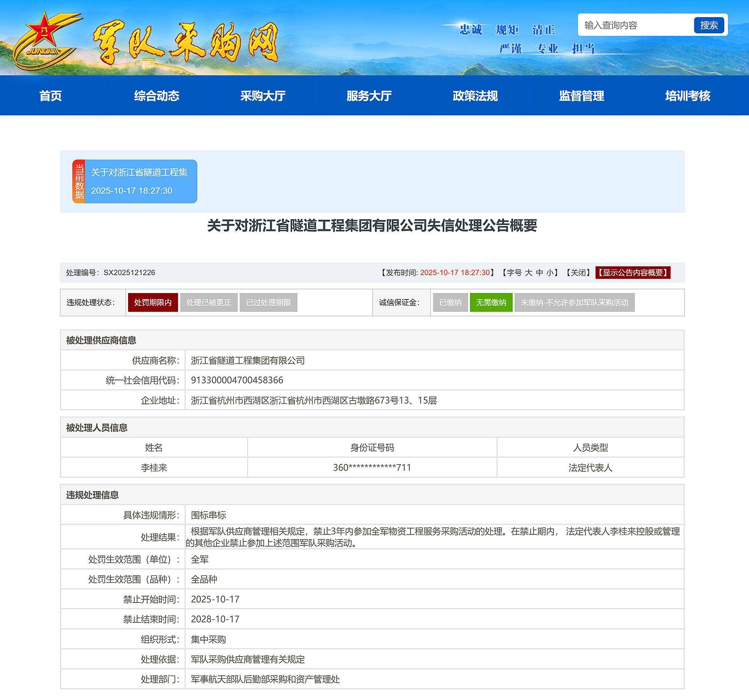Open the 首页 menu item
This screenshot has width=749, height=700.
[51, 96]
